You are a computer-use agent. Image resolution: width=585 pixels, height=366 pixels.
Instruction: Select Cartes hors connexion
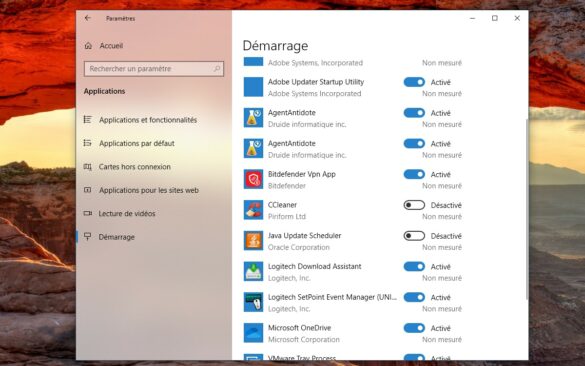(134, 167)
